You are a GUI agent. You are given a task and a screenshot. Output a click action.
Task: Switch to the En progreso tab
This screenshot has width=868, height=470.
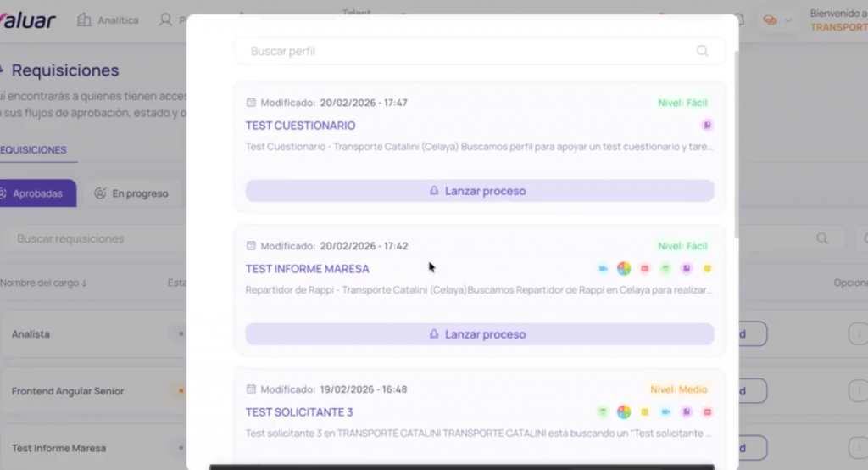(131, 193)
